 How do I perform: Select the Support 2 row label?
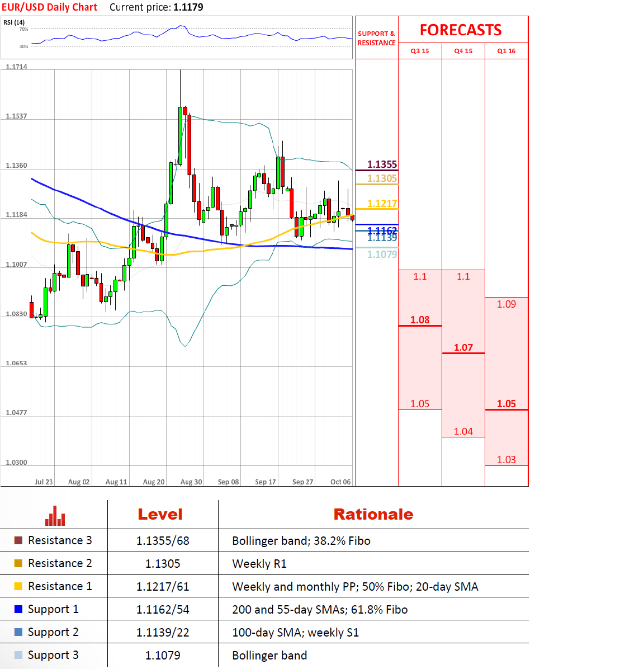coord(53,632)
